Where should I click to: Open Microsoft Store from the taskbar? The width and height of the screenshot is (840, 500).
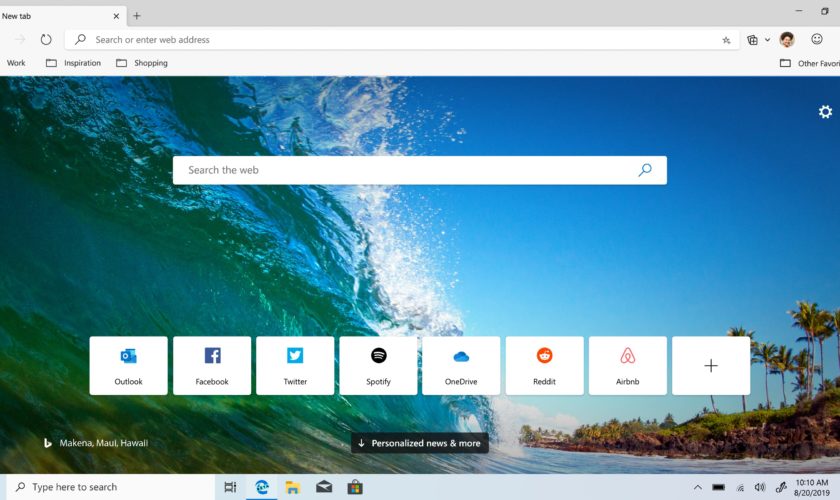click(354, 487)
